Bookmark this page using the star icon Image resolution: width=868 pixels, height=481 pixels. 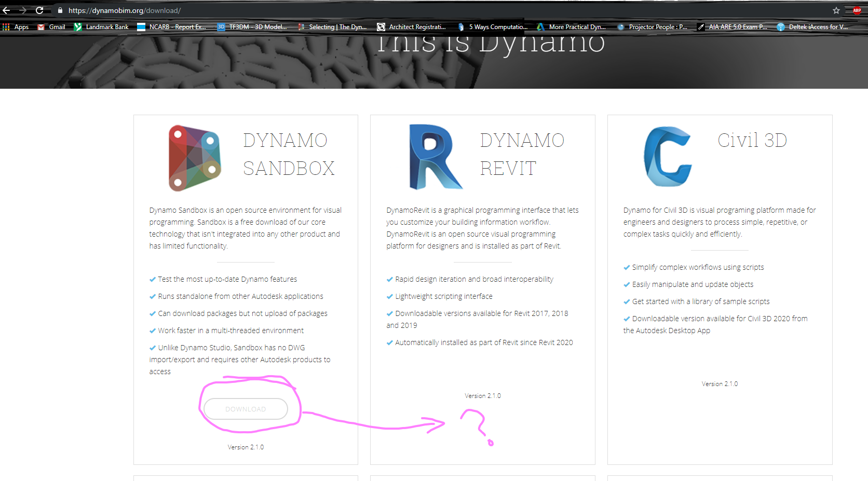click(836, 10)
